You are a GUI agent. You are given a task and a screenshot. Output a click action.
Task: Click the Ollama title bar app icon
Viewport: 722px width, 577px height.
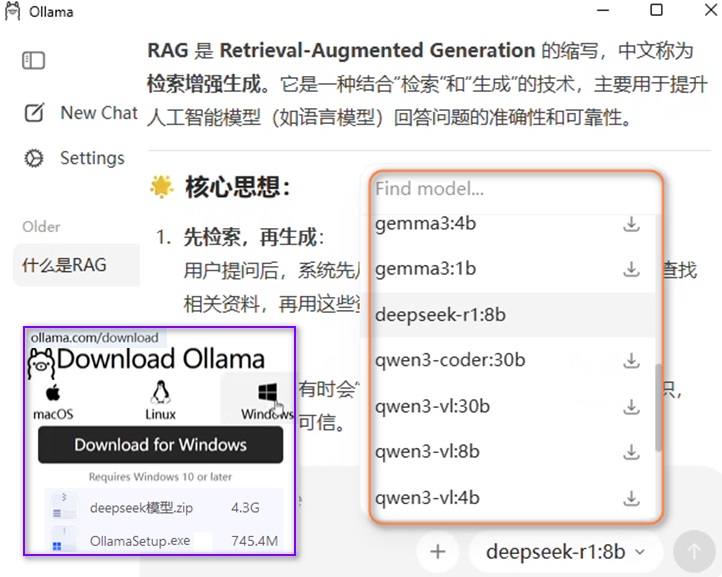[12, 11]
